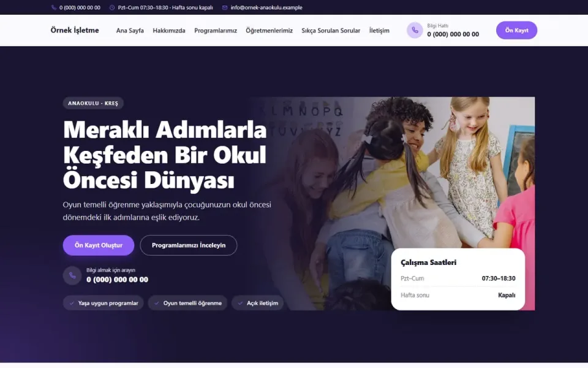The image size is (588, 368).
Task: Click the hero phone number 0 (000) 000 00 00
Action: click(x=118, y=280)
